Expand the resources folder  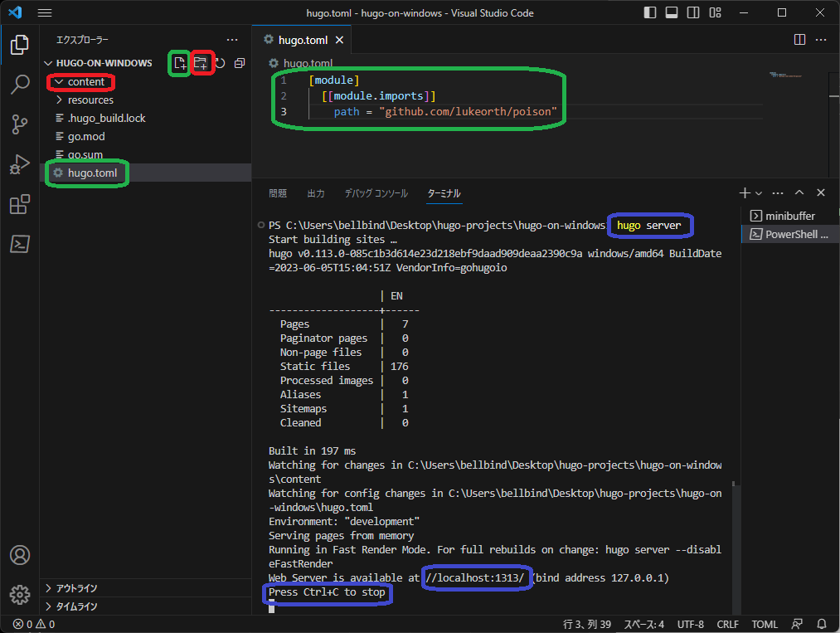point(90,100)
